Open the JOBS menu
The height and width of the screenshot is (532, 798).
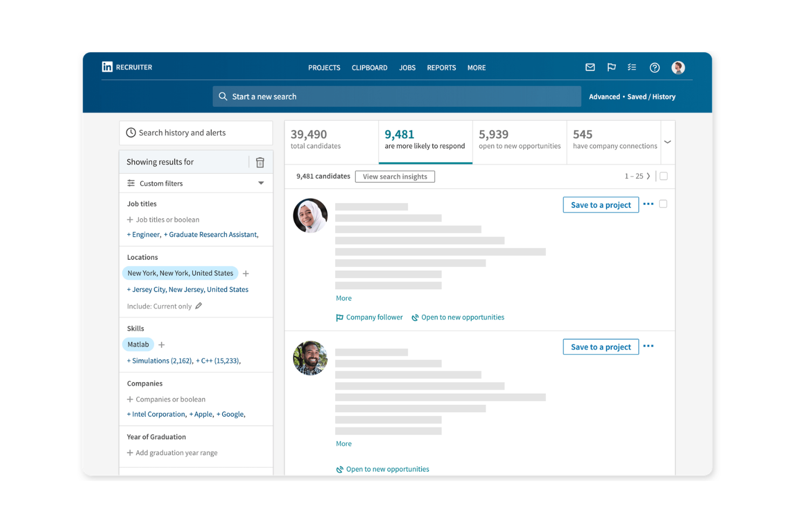[x=407, y=67]
